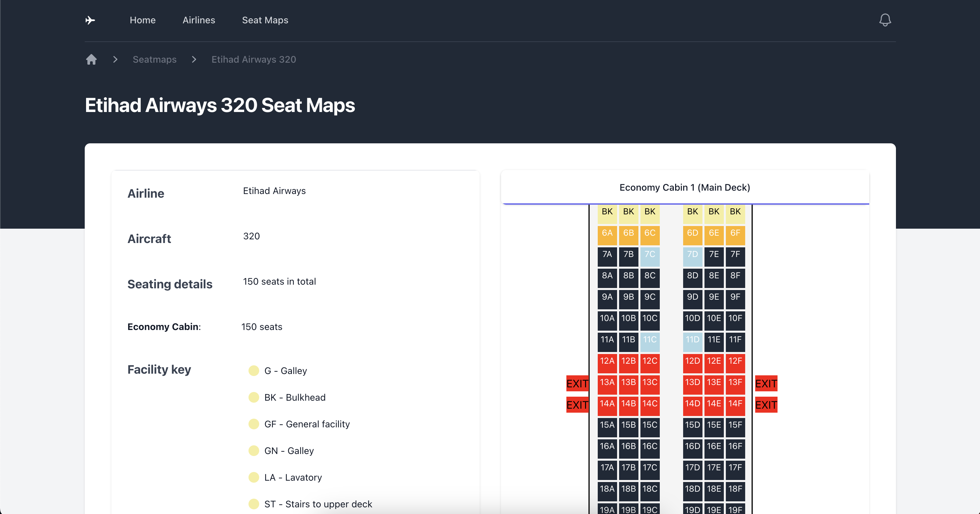Click the BK - Bulkhead color dot

click(x=254, y=397)
